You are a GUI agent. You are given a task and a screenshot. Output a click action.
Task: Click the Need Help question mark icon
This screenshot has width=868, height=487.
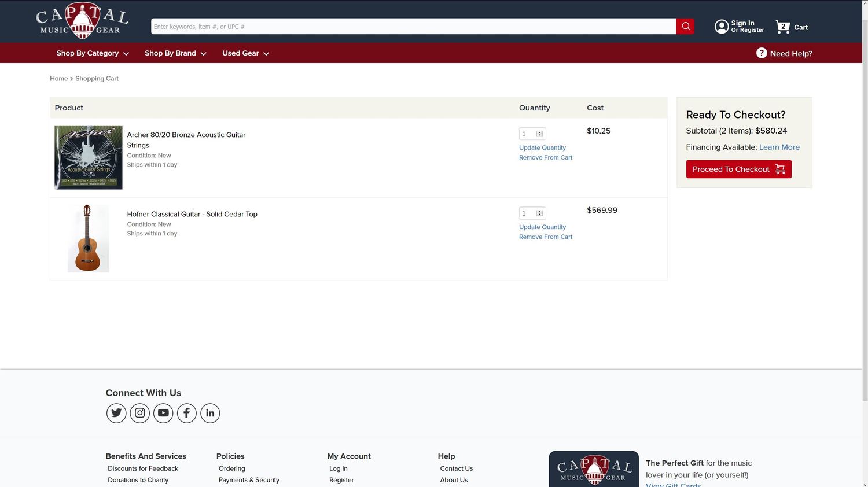(x=762, y=53)
